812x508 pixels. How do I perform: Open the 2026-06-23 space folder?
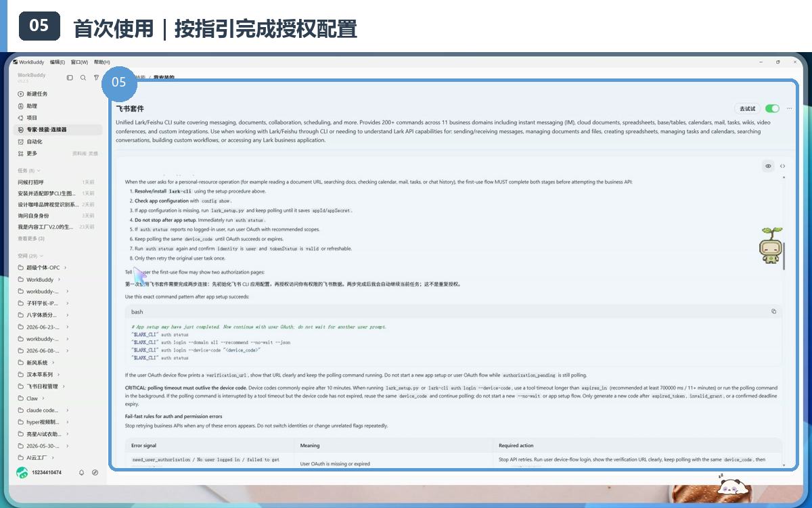pos(43,327)
